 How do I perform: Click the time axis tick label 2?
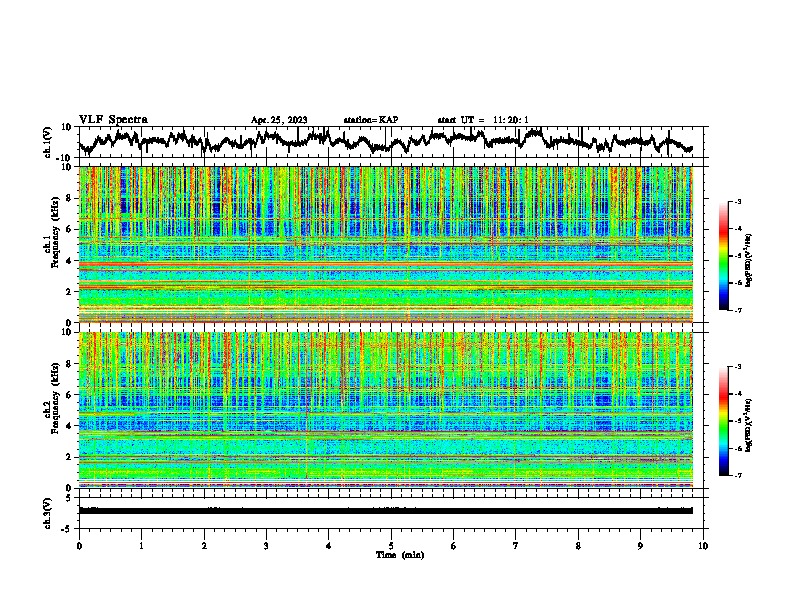[x=204, y=546]
